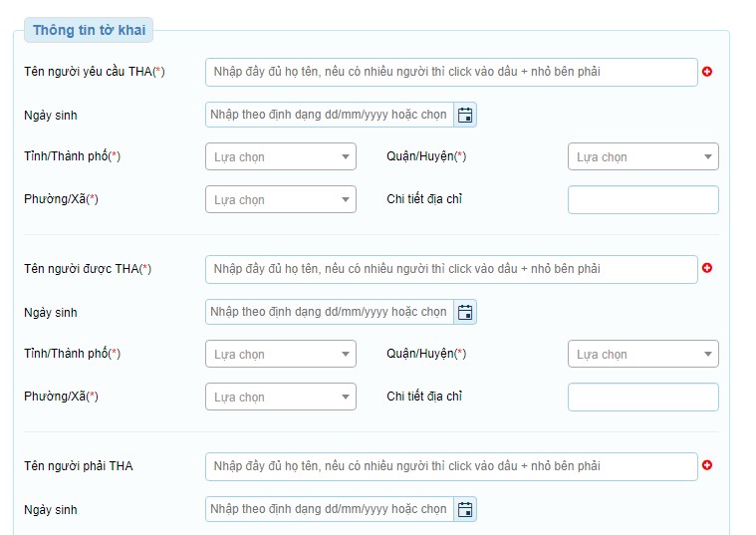Click Chi tiết địa chỉ field for người yêu cầu
This screenshot has height=535, width=756.
(642, 200)
